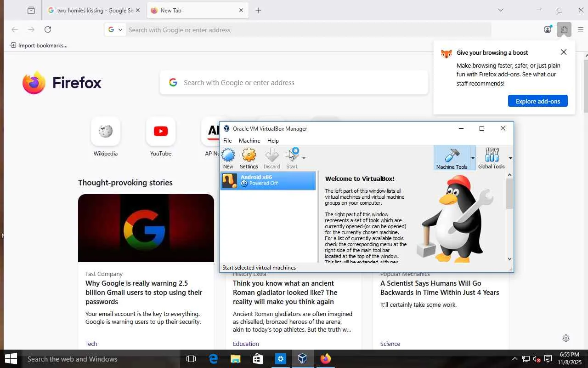Open Microsoft Store from the taskbar
The image size is (588, 368).
click(x=258, y=359)
